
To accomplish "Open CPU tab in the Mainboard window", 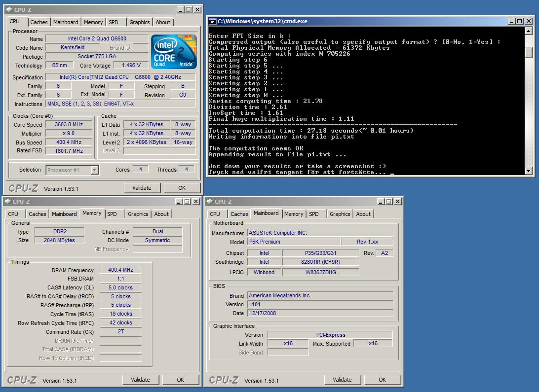I will click(x=215, y=214).
